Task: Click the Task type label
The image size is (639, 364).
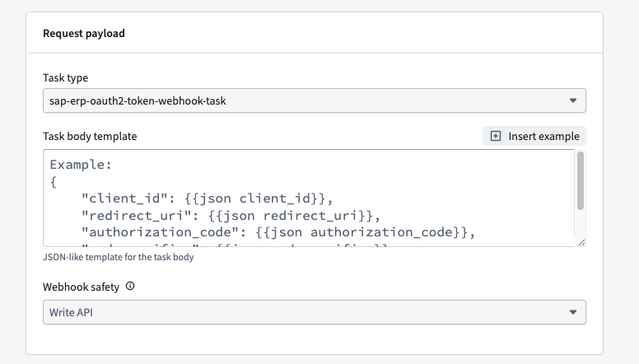Action: (66, 78)
